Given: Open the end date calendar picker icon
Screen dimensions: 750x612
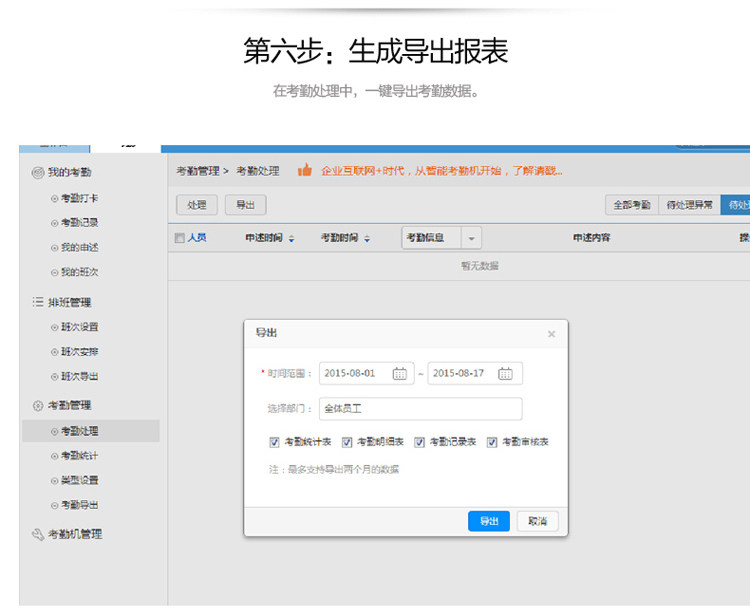Looking at the screenshot, I should (x=505, y=373).
